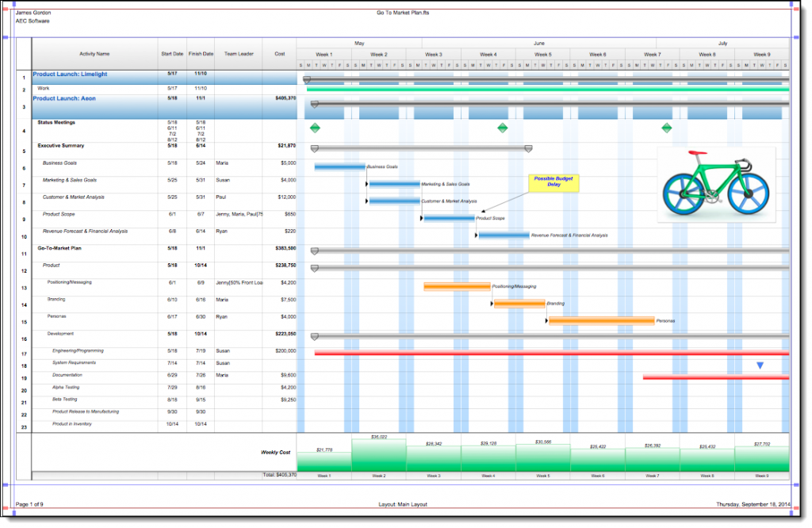Click the blue triangle System Requirements marker
Viewport: 812px width, 528px height.
760,365
